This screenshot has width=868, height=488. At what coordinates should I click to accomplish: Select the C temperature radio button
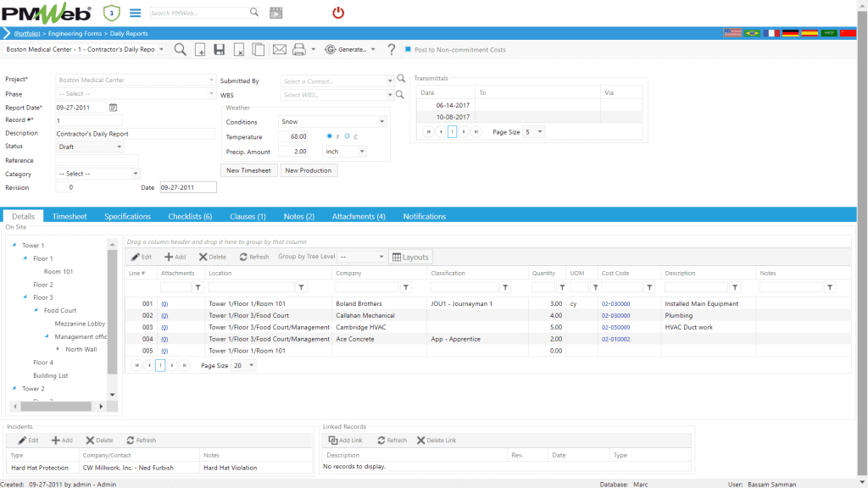tap(347, 136)
